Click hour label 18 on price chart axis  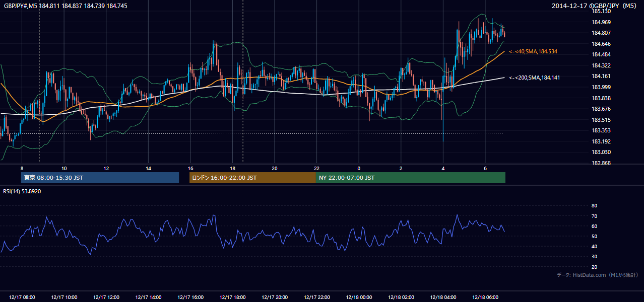[232, 168]
